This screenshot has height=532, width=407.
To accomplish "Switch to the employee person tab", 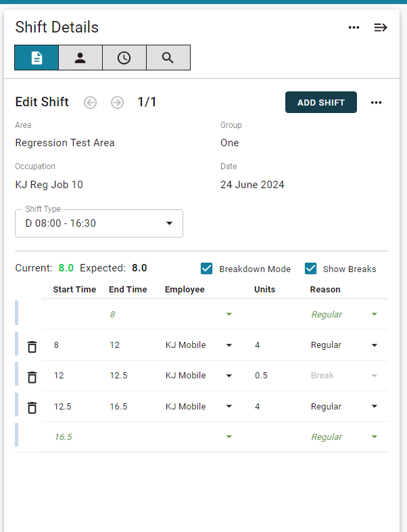I will click(x=80, y=58).
